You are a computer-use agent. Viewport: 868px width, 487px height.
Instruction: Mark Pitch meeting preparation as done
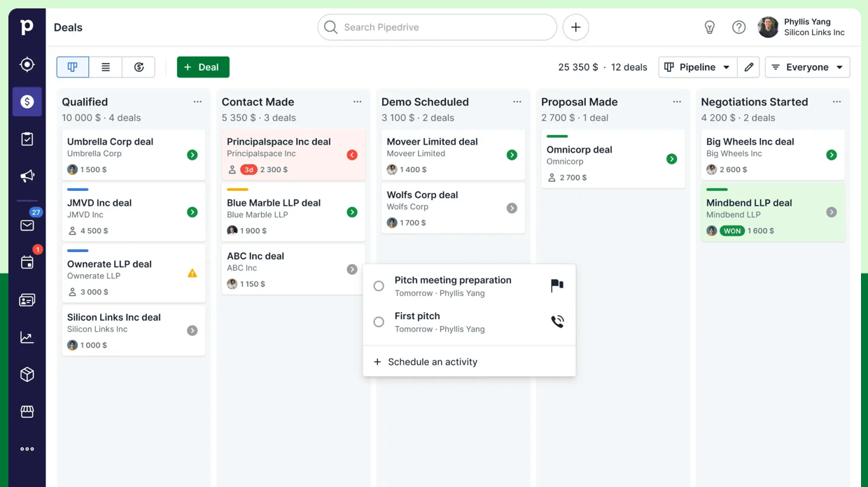point(379,285)
